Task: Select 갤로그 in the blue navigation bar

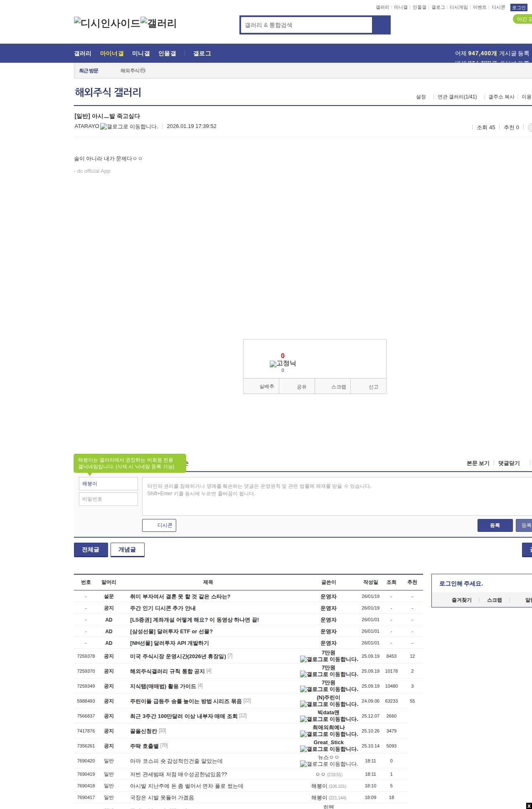Action: click(x=202, y=53)
